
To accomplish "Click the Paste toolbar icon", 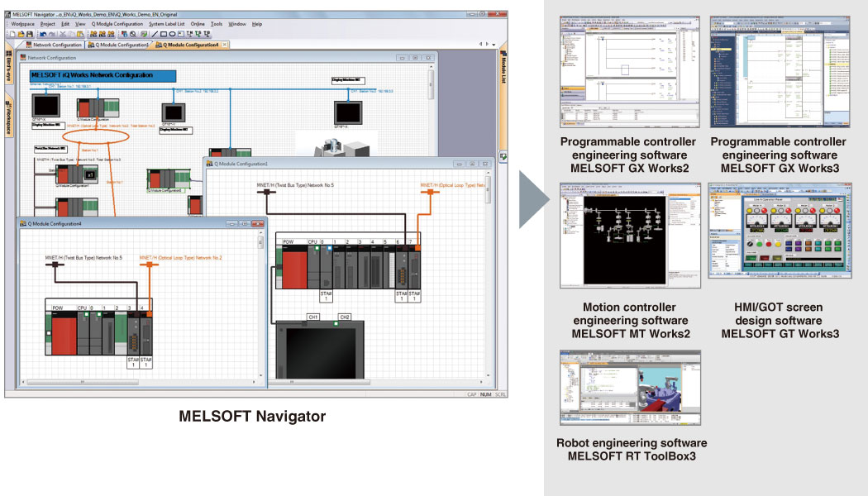I will coord(80,34).
